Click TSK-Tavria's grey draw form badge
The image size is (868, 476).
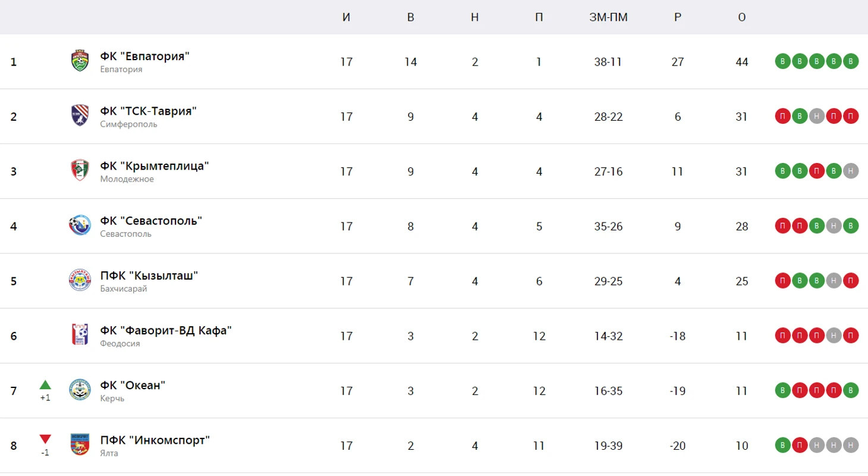(817, 117)
